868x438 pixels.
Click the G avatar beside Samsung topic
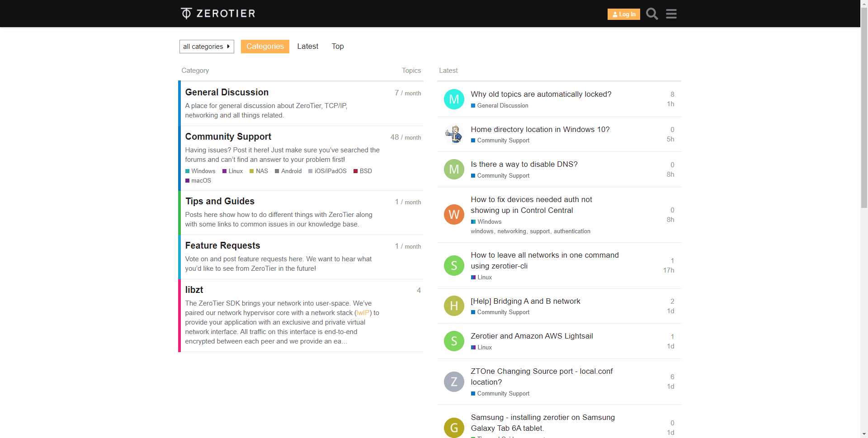coord(454,428)
